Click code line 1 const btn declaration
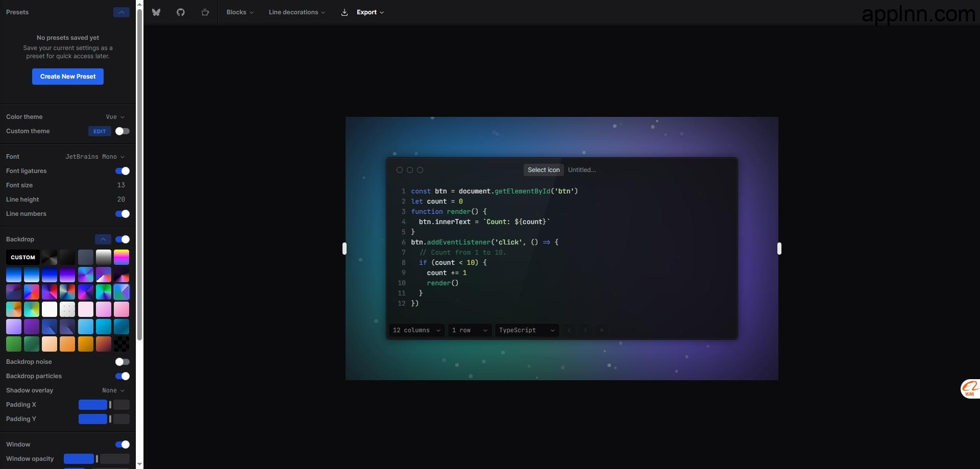Viewport: 980px width, 469px height. coord(495,191)
